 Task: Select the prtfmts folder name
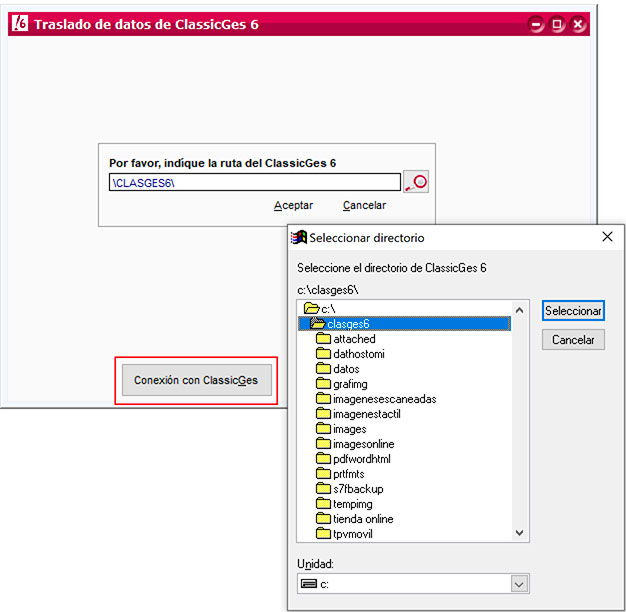coord(349,474)
